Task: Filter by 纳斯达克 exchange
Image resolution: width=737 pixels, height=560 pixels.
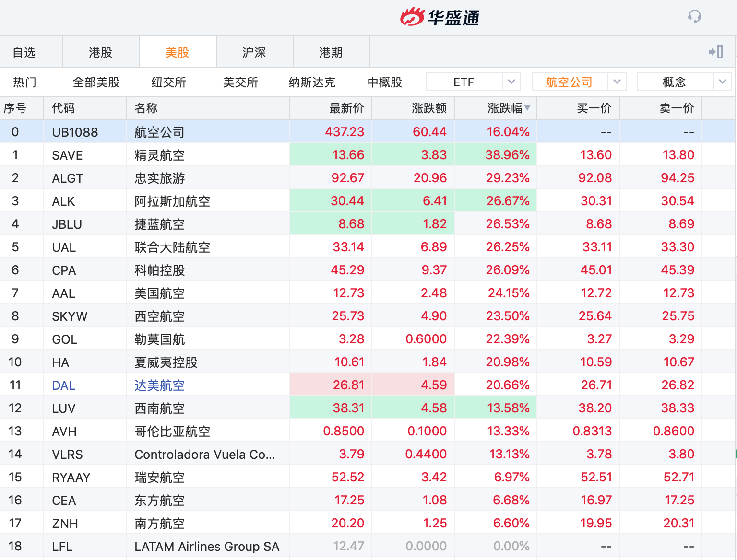Action: (x=312, y=82)
